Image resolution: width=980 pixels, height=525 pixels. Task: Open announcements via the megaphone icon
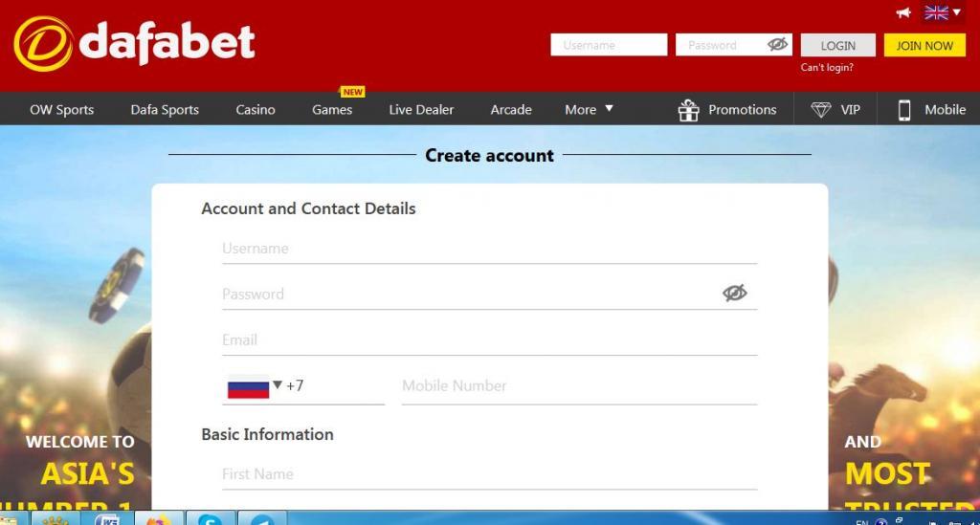903,13
